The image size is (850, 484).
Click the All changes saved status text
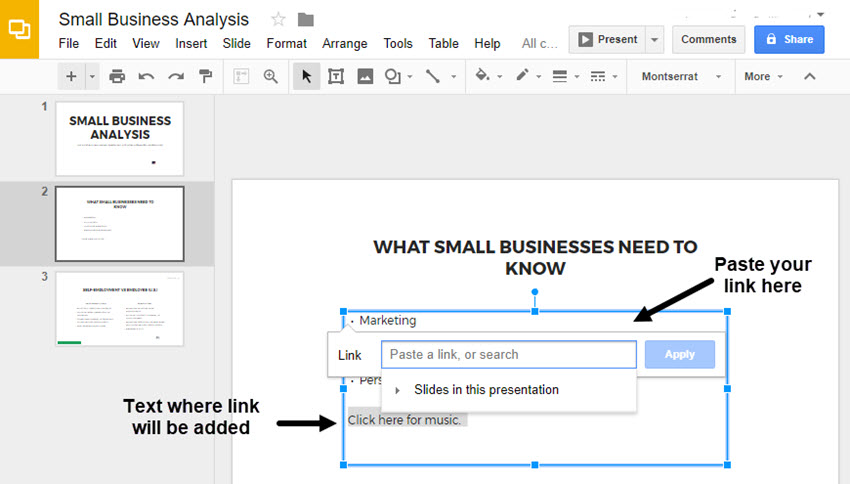click(x=539, y=43)
